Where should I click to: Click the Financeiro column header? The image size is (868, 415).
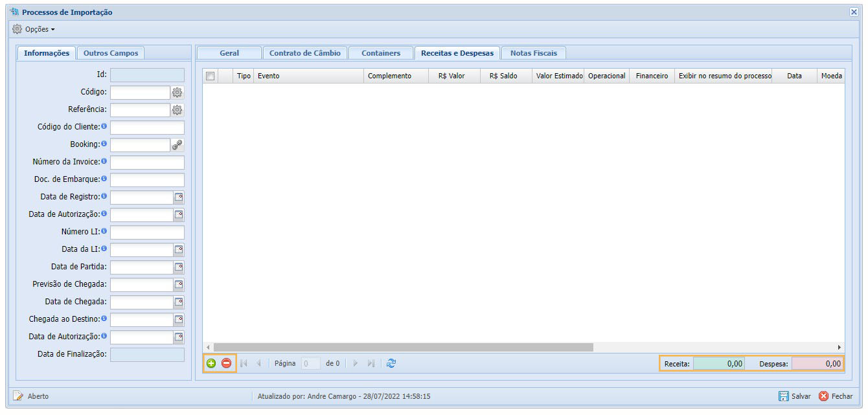(652, 76)
